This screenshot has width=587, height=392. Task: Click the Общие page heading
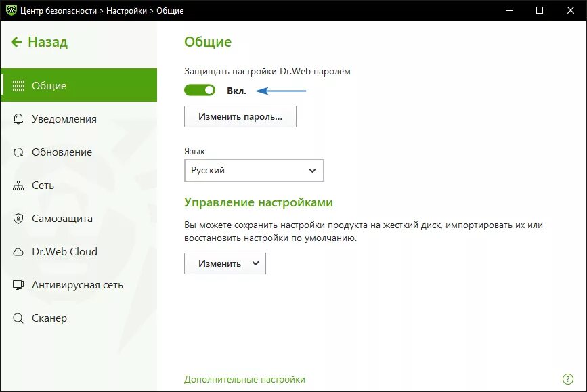(x=208, y=42)
